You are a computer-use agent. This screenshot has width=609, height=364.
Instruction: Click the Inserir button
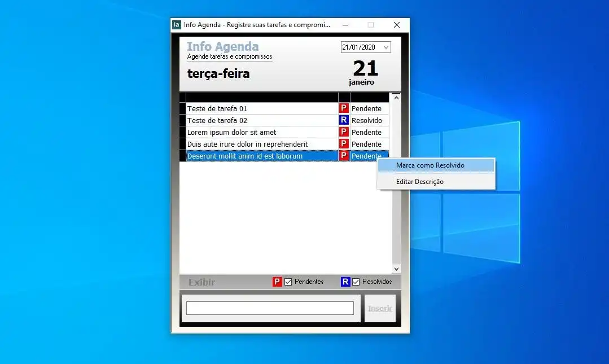click(x=380, y=309)
